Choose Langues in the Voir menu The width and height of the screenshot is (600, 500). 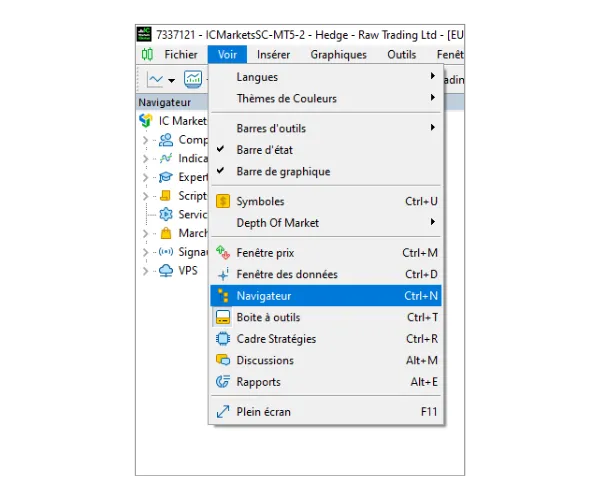point(326,77)
